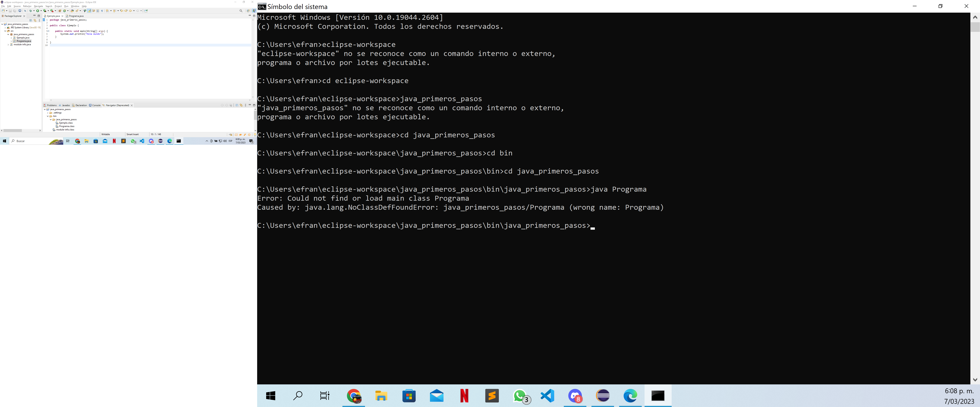Click the Open Perspective icon in Eclipse
The image size is (980, 407).
[x=248, y=11]
